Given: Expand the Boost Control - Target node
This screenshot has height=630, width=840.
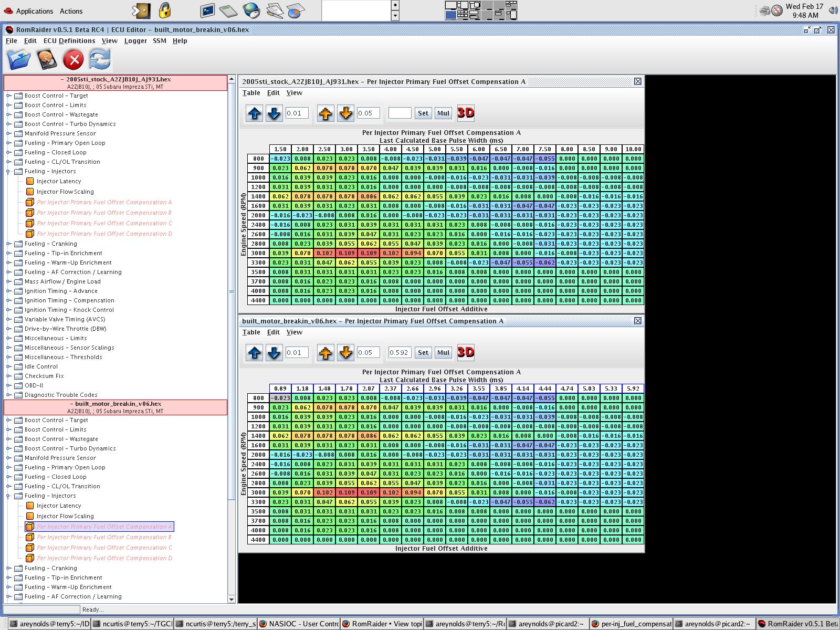Looking at the screenshot, I should pyautogui.click(x=8, y=96).
